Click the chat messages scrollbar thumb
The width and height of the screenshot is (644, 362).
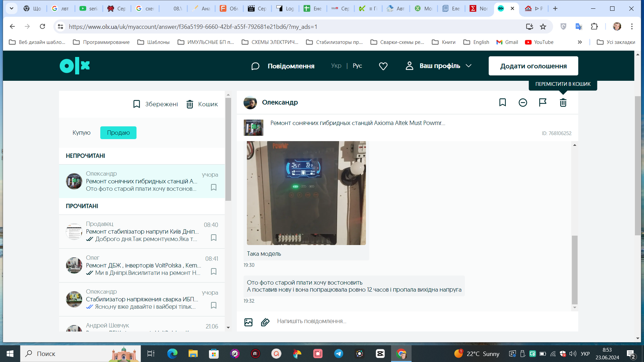[x=575, y=270]
